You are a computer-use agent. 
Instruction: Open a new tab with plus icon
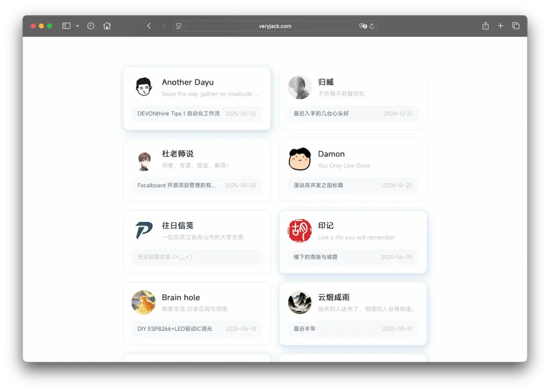coord(501,26)
